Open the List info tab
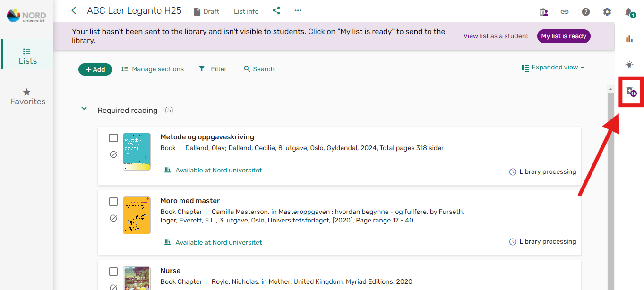 tap(246, 11)
